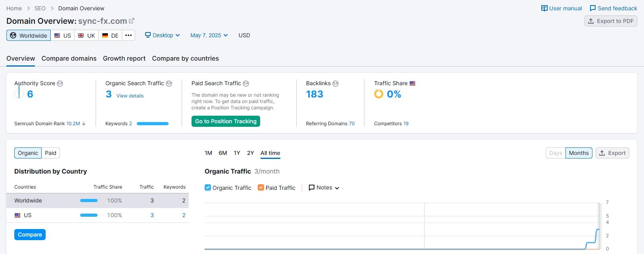Expand the Notes dropdown
The width and height of the screenshot is (644, 254).
(x=324, y=188)
